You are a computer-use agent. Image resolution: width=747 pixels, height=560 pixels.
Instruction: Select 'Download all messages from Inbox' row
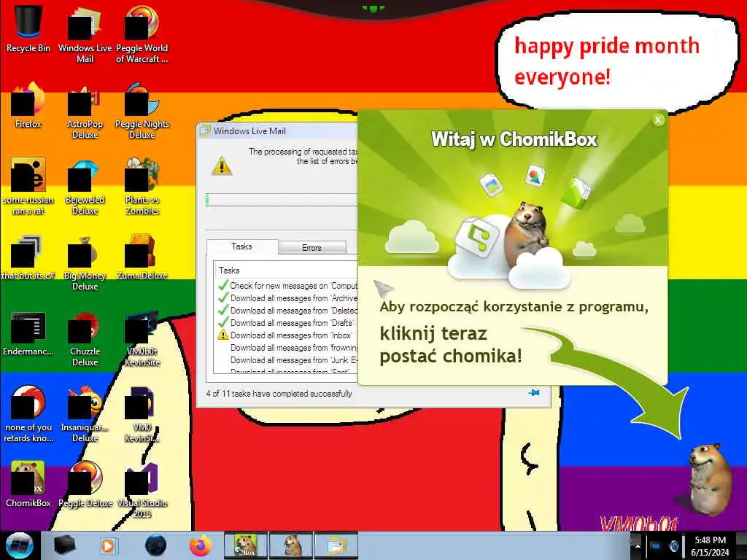[287, 335]
